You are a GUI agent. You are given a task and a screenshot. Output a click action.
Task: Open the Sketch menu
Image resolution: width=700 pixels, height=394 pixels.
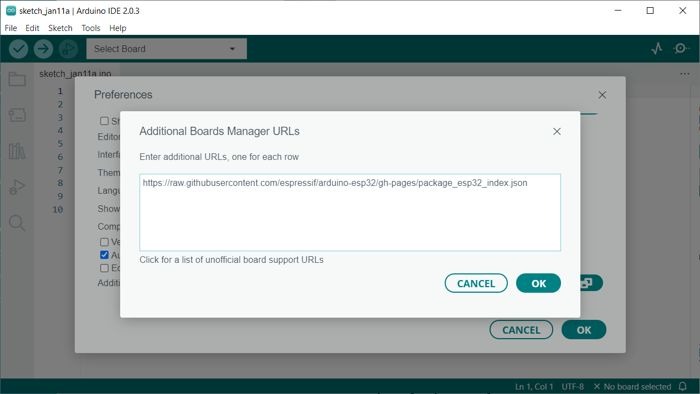(x=60, y=28)
